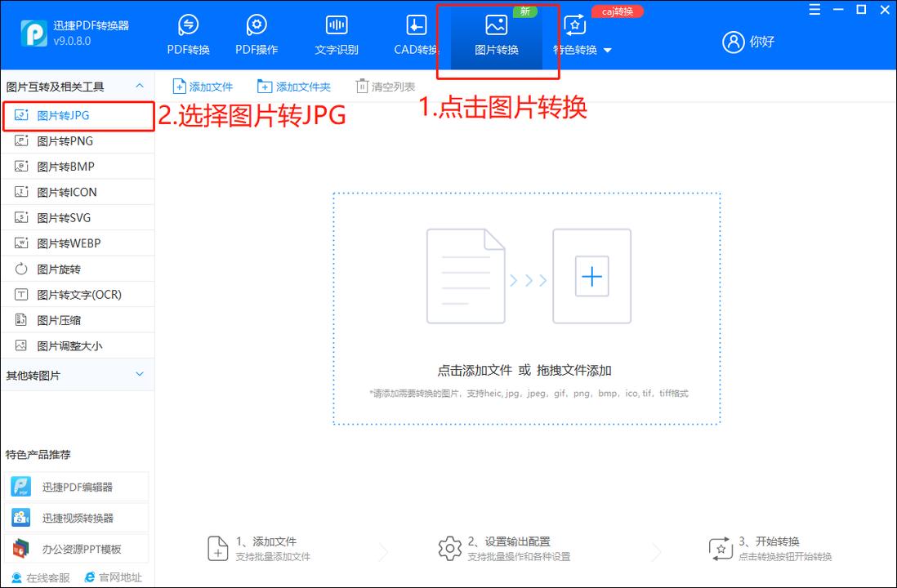Select 图片转WEBP in sidebar
This screenshot has width=897, height=588.
(x=78, y=243)
